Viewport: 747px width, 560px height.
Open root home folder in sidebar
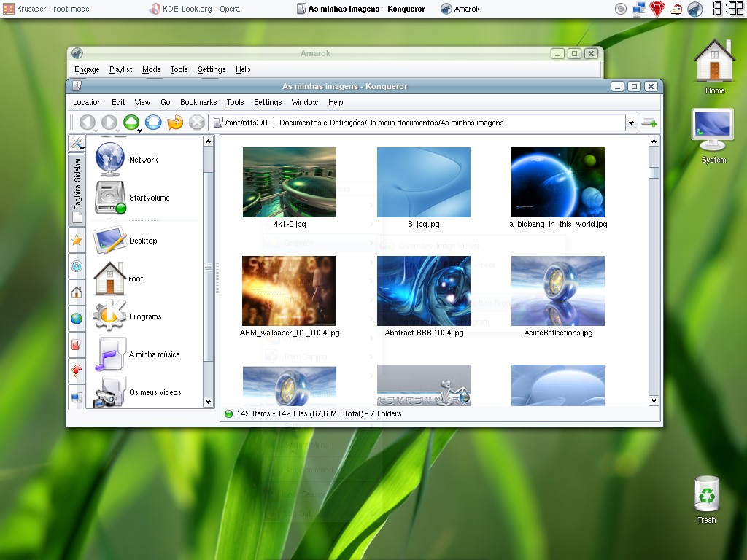pyautogui.click(x=119, y=279)
